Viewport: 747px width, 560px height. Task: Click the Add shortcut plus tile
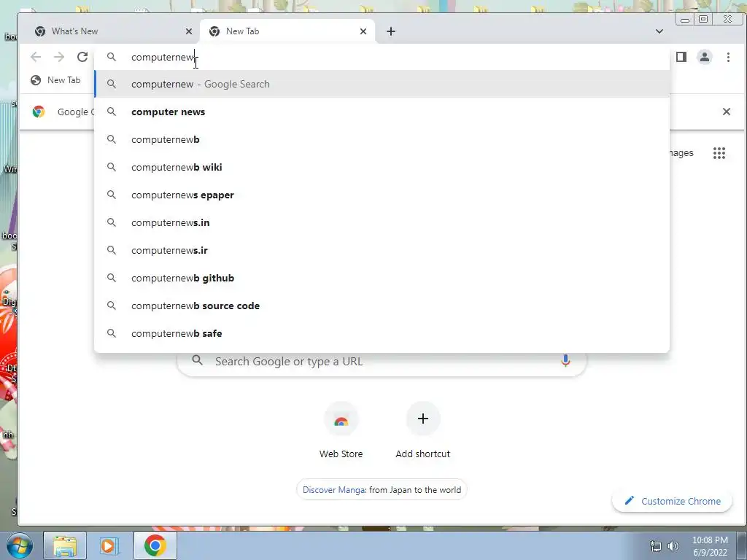click(422, 430)
